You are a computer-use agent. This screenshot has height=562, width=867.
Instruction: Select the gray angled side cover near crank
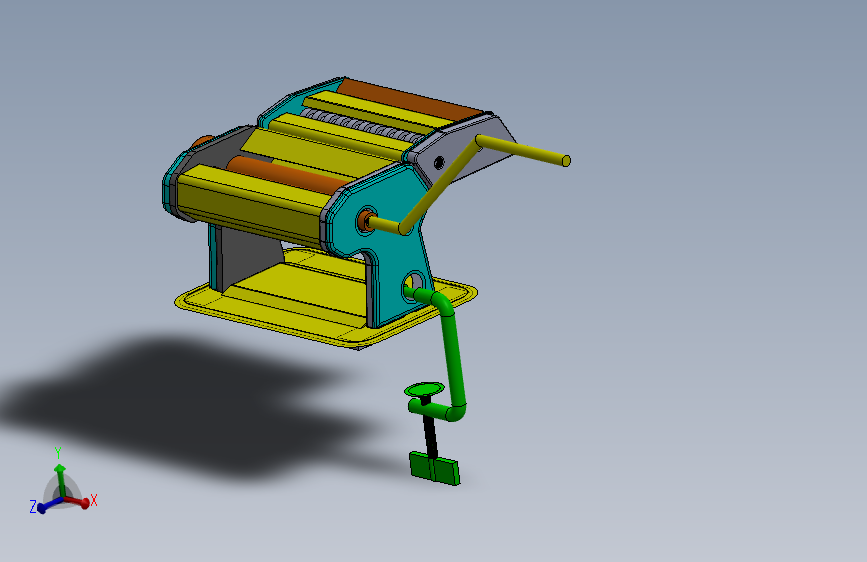464,149
